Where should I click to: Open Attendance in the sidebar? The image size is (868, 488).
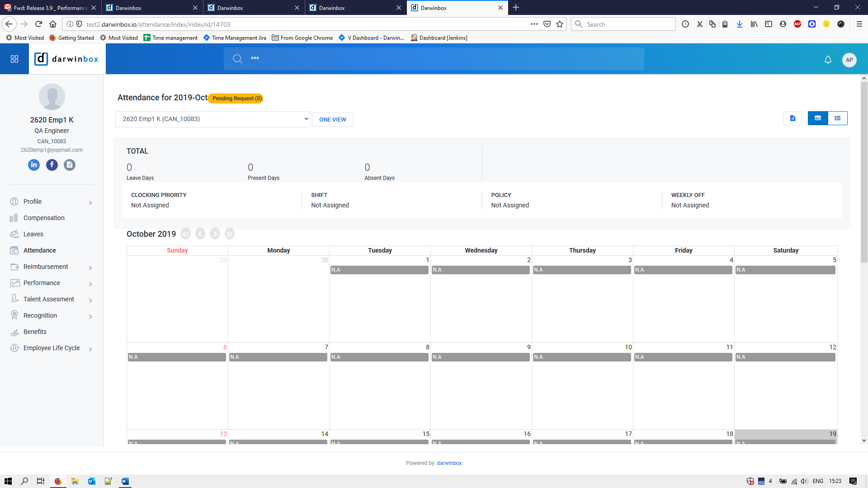coord(40,250)
